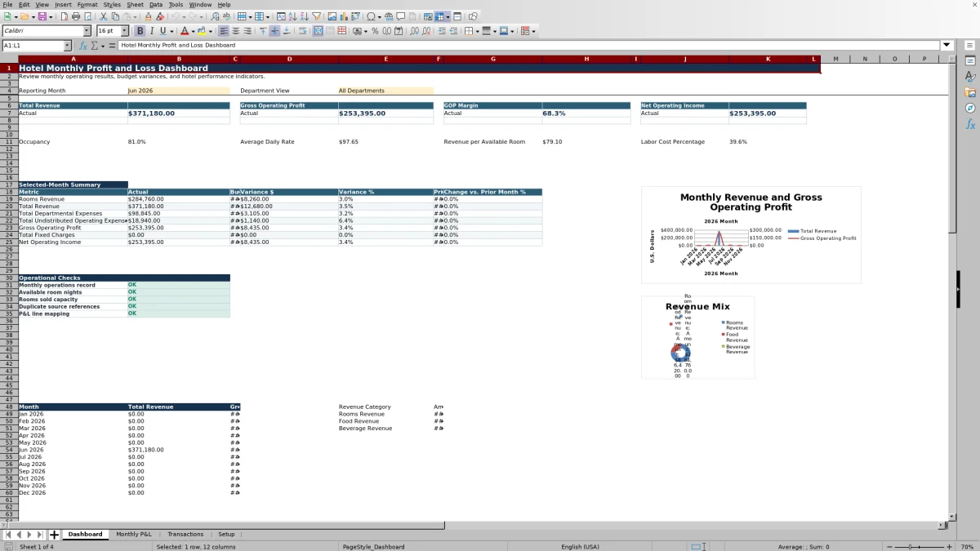Viewport: 980px width, 551px height.
Task: Select the Monthly Revenue and Gross Operating Profit chart
Action: pyautogui.click(x=751, y=235)
